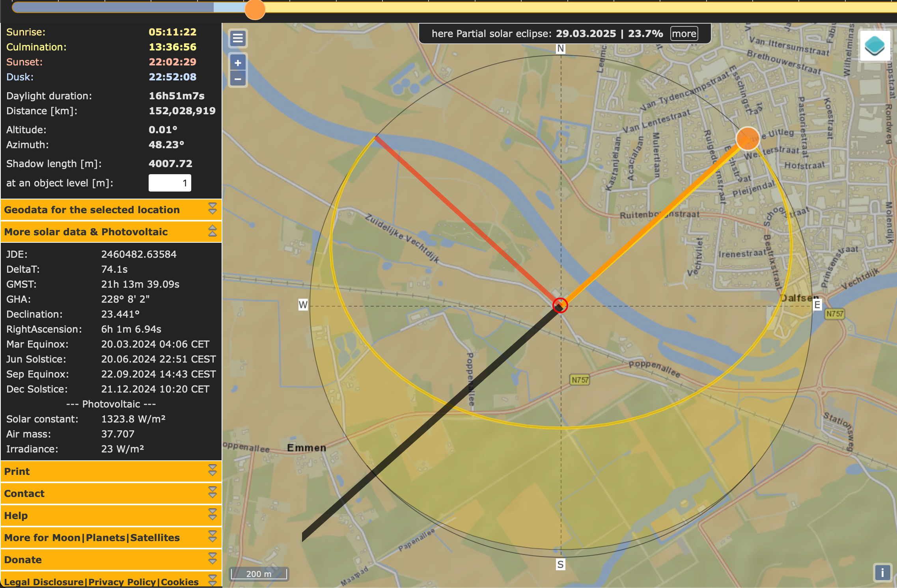Image resolution: width=897 pixels, height=588 pixels.
Task: Click the Air mass value 37.707
Action: 117,434
